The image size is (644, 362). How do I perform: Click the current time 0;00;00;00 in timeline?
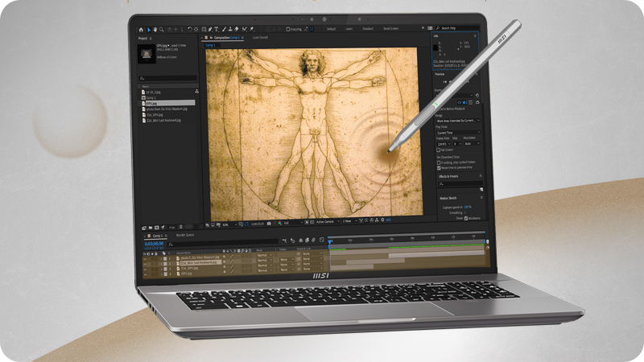[x=154, y=244]
